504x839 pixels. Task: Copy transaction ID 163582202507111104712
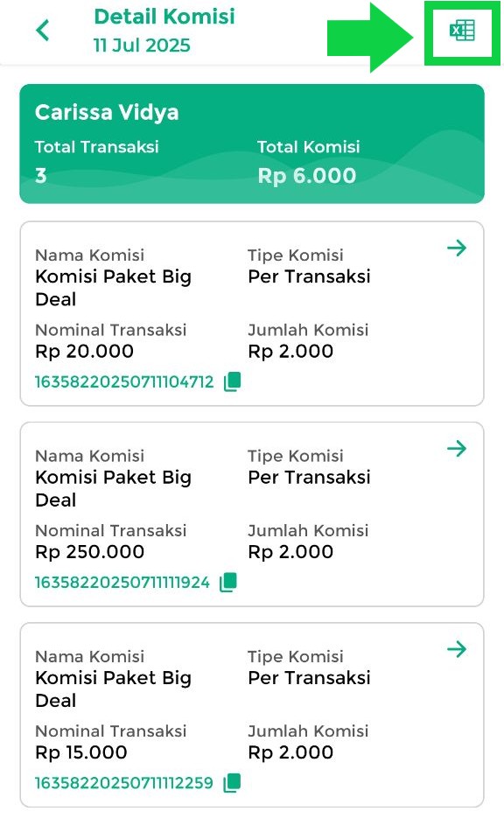(x=232, y=381)
